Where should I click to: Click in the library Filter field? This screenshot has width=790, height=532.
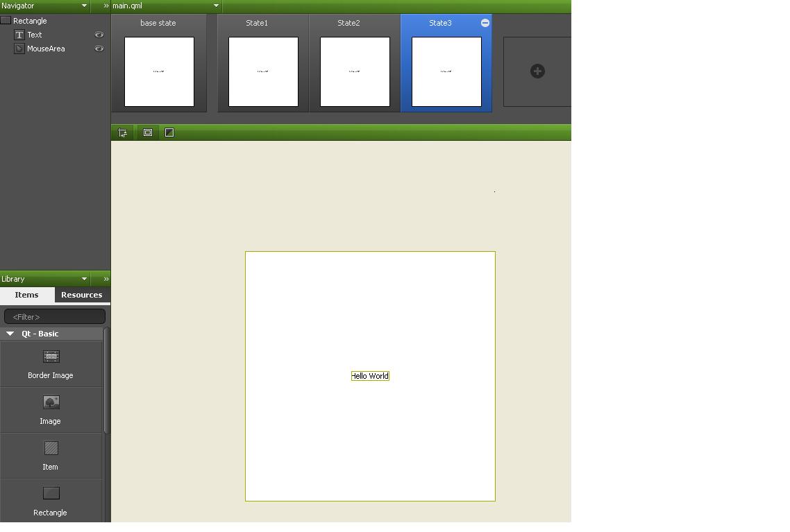tap(55, 317)
